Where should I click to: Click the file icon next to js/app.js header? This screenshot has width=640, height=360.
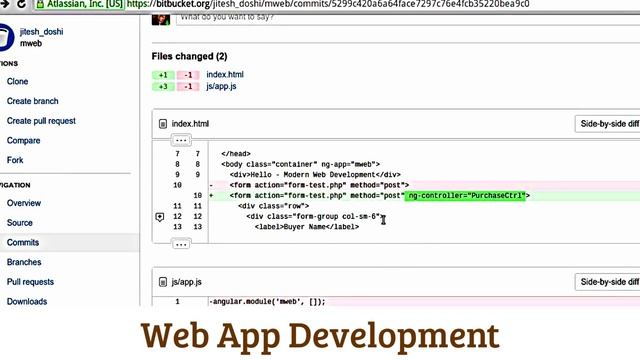point(163,282)
